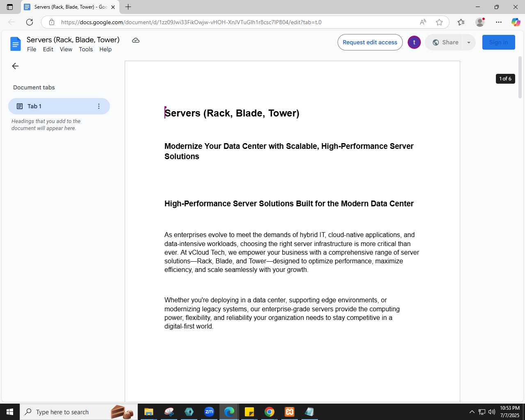Screen dimensions: 525x420
Task: Click the '1 of 6' page indicator
Action: click(x=505, y=79)
